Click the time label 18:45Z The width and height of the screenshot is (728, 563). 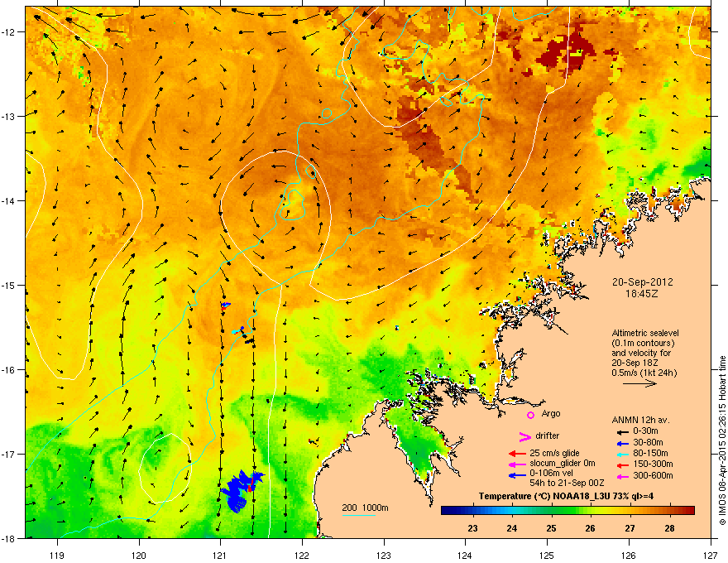click(642, 294)
